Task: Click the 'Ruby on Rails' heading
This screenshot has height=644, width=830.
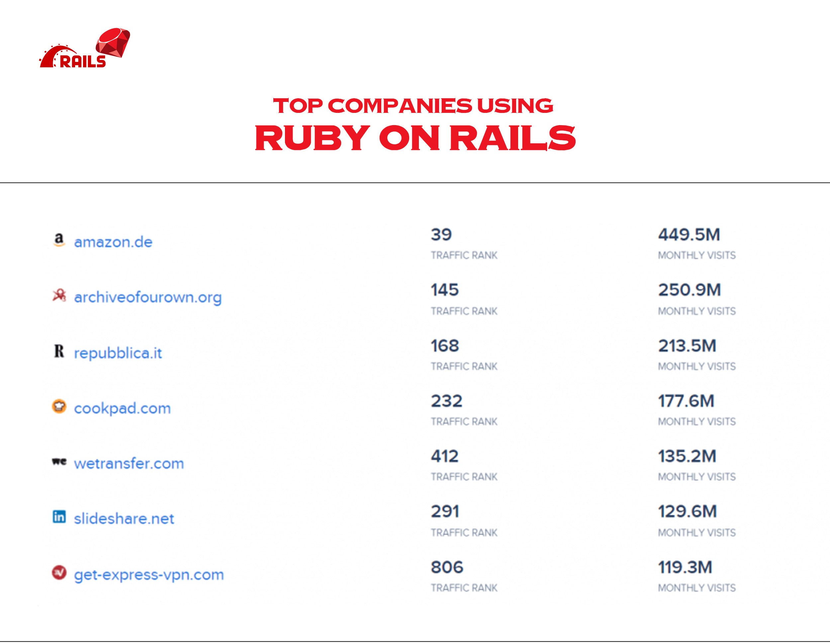Action: 415,138
